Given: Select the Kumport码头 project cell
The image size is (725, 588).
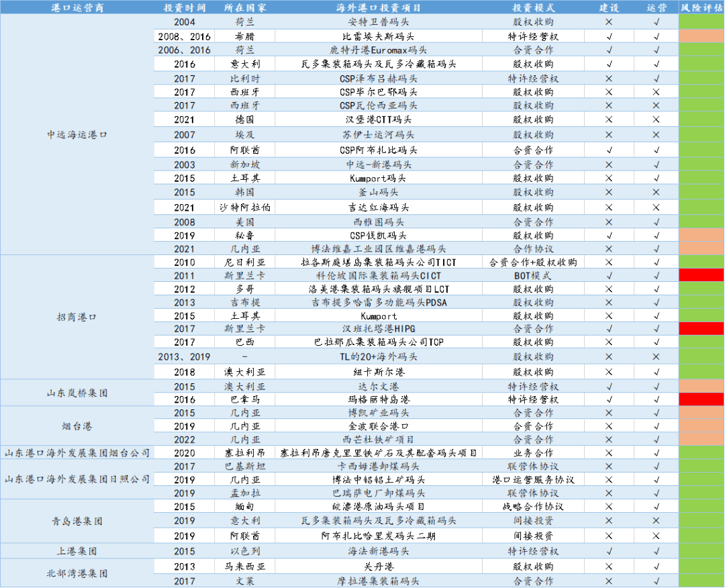Looking at the screenshot, I should point(379,178).
